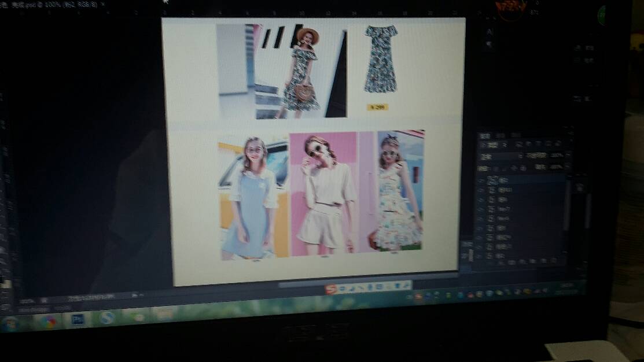Open the layer filter kind dropdown

(495, 145)
